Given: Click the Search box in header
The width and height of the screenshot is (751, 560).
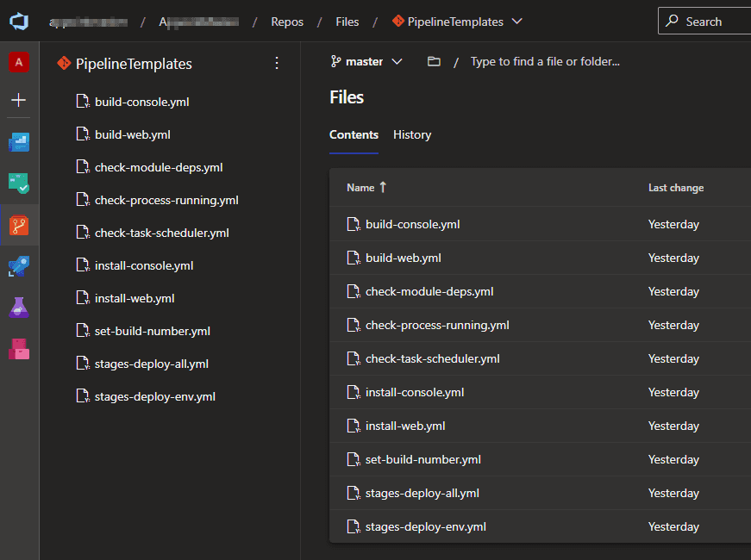Looking at the screenshot, I should 704,22.
